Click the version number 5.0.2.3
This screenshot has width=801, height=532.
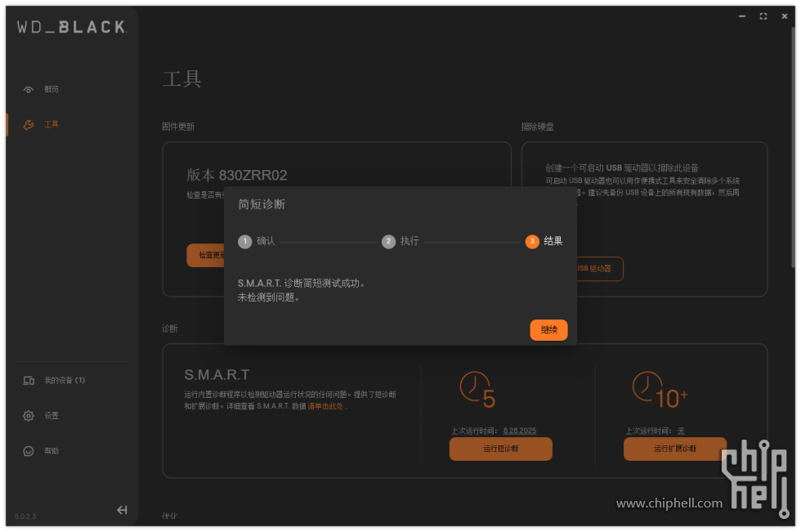(x=25, y=516)
